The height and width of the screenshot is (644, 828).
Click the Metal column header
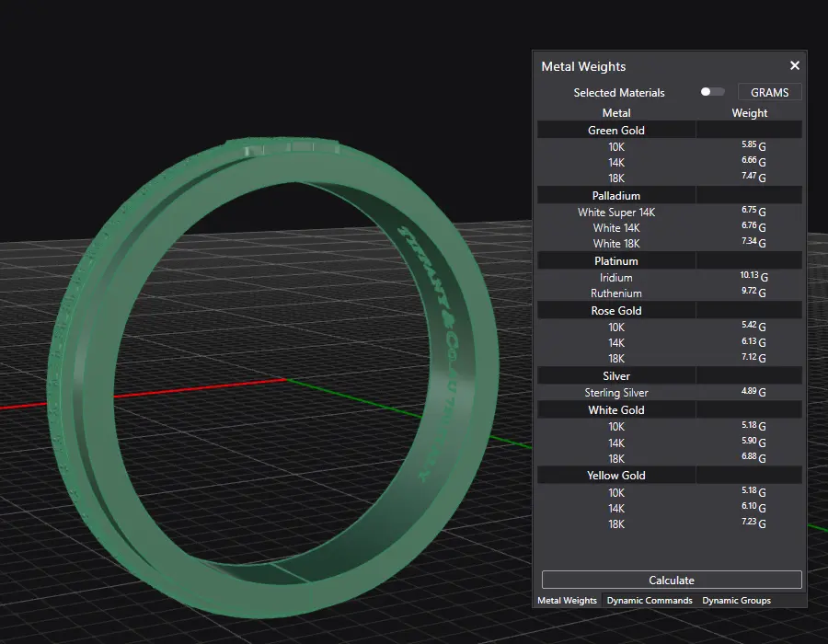[x=615, y=113]
